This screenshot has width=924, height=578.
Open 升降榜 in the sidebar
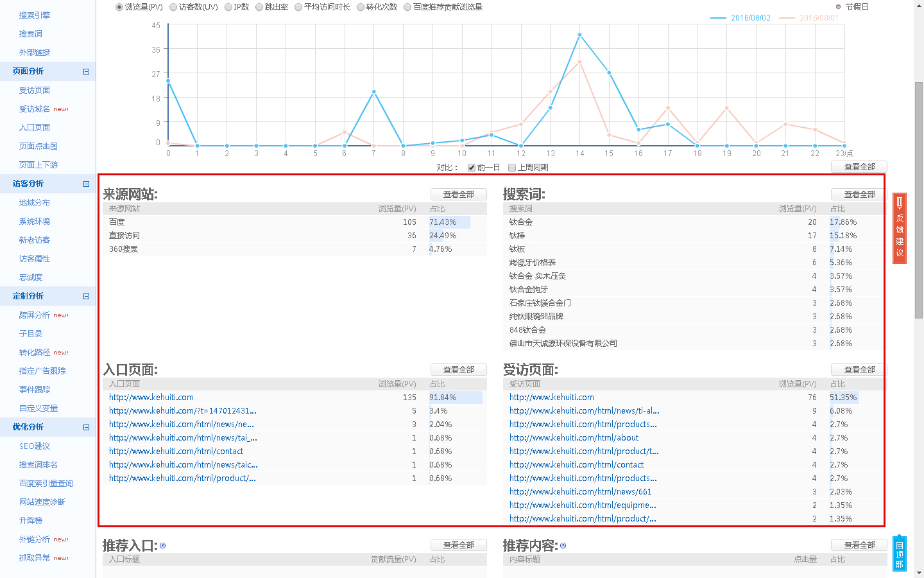pos(31,521)
